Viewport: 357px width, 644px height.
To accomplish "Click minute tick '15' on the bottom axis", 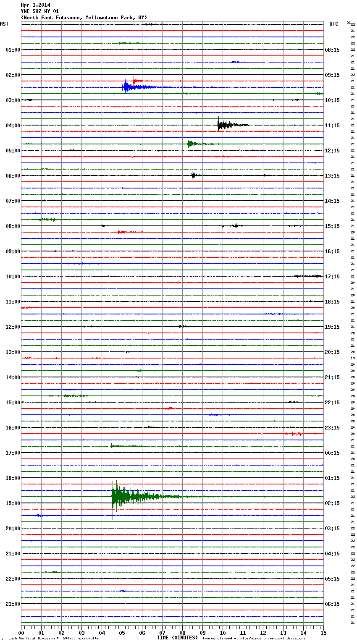I will point(323,632).
